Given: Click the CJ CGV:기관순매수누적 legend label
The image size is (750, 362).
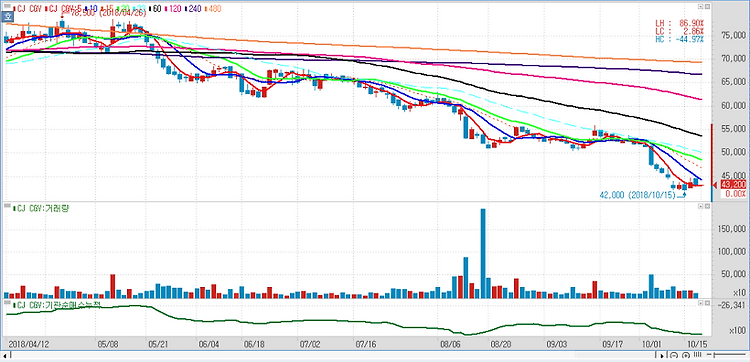Looking at the screenshot, I should pyautogui.click(x=57, y=305).
